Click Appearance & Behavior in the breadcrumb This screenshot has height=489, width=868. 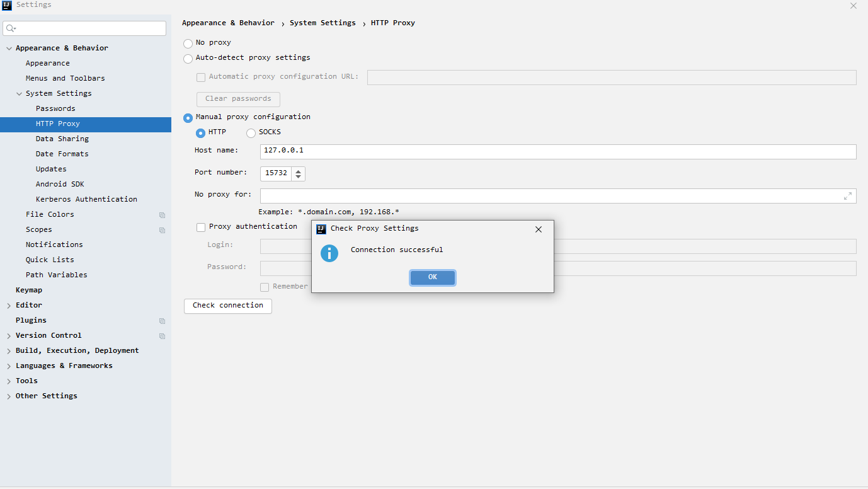click(x=228, y=23)
